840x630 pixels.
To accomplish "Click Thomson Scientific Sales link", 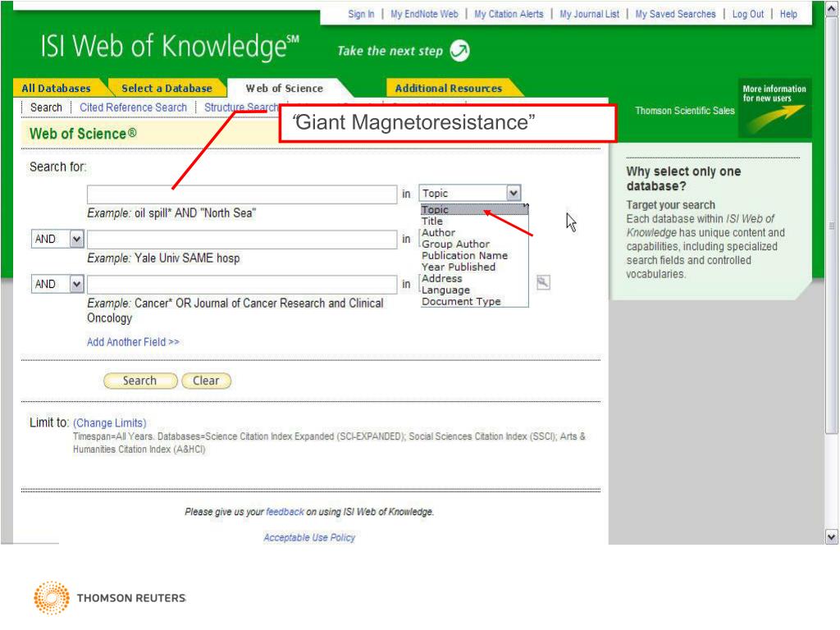I will tap(685, 111).
